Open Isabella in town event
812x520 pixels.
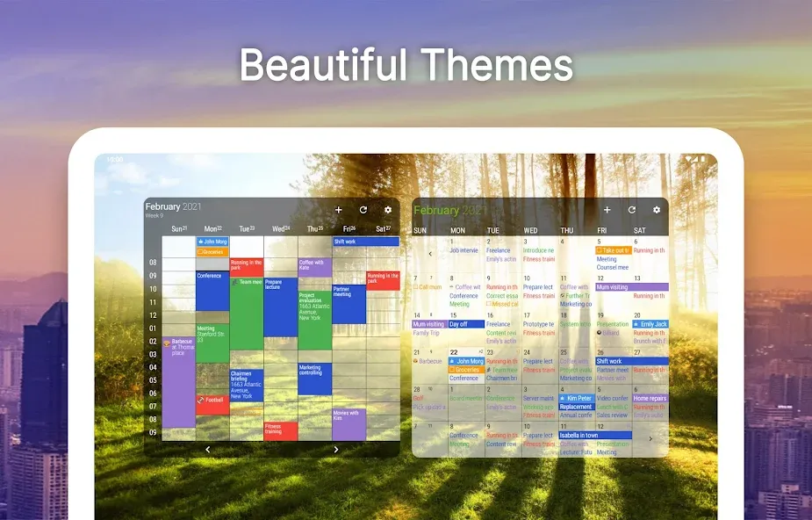coord(595,436)
